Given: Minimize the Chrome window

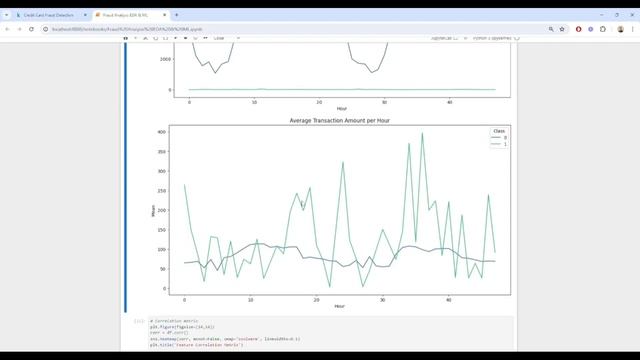Looking at the screenshot, I should tap(602, 15).
